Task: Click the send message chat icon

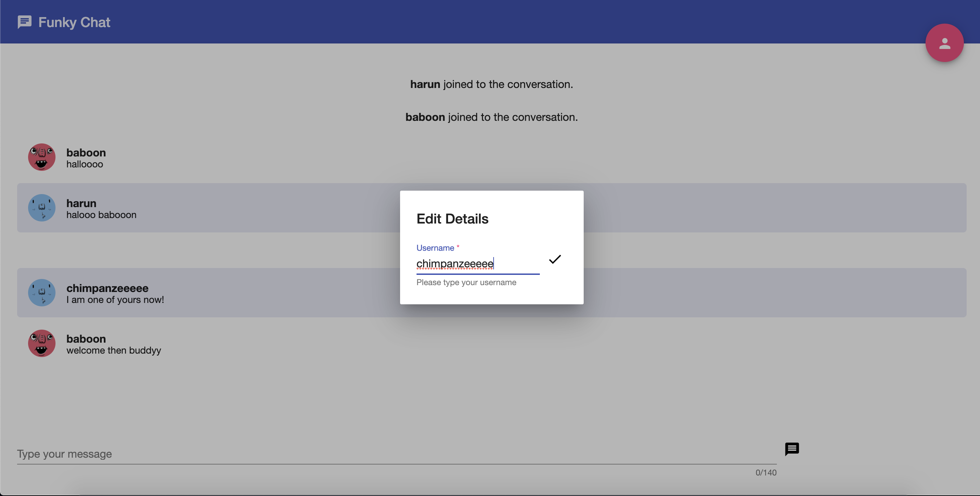Action: [x=792, y=449]
